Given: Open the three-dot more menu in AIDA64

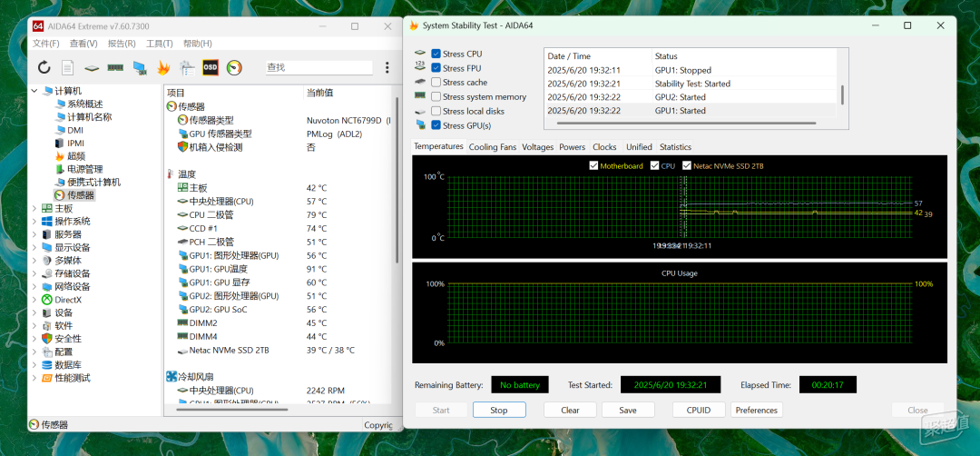Looking at the screenshot, I should [x=387, y=67].
